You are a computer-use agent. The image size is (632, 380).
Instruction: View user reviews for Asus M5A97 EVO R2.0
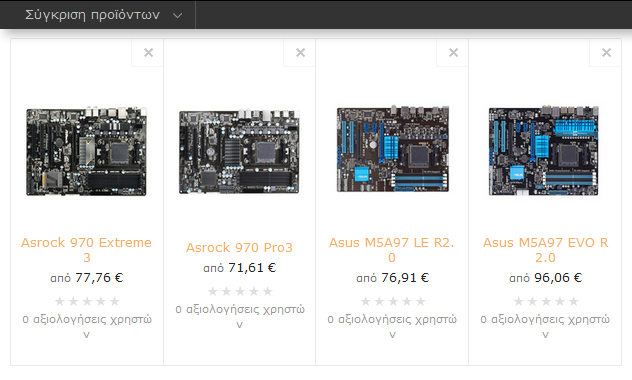545,326
